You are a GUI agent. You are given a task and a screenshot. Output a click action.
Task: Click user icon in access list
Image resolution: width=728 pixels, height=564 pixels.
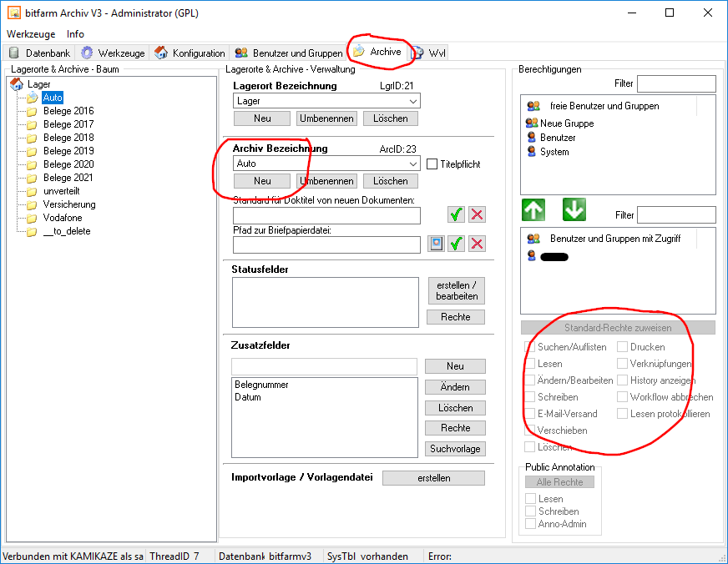(x=532, y=255)
